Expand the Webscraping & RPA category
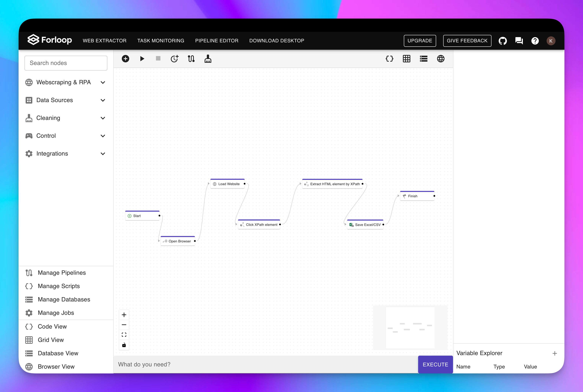This screenshot has height=392, width=583. (x=66, y=82)
